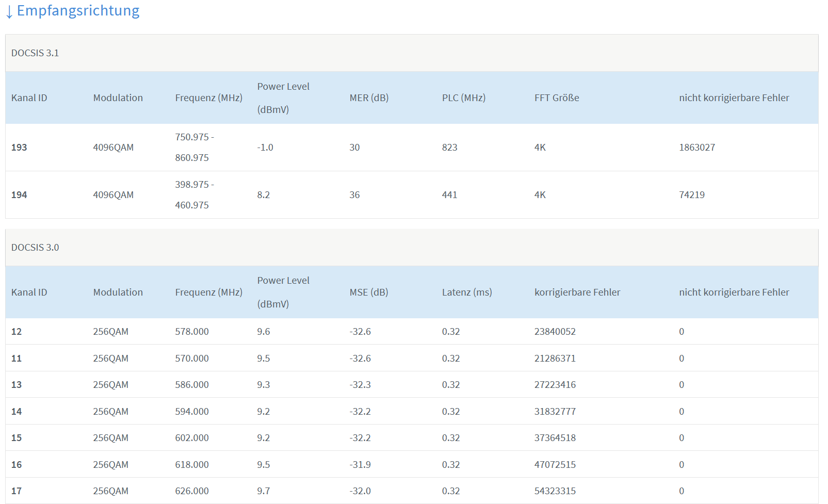Select the frequency 618.000
828x504 pixels.
coord(192,465)
